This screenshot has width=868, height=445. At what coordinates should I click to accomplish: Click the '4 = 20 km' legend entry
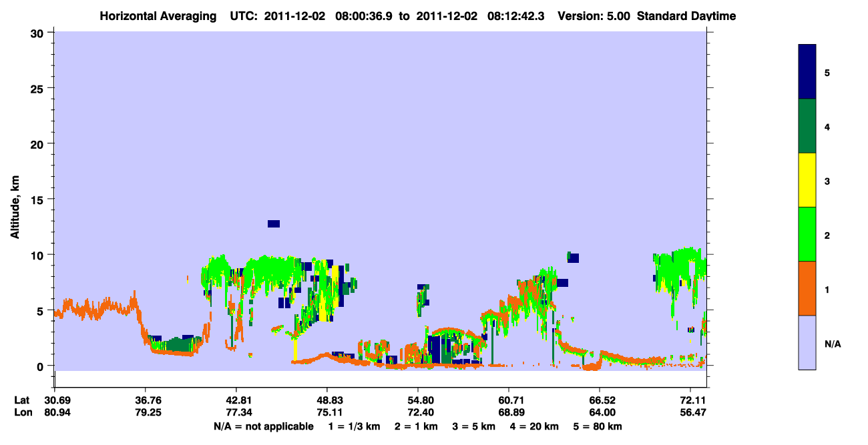[534, 426]
